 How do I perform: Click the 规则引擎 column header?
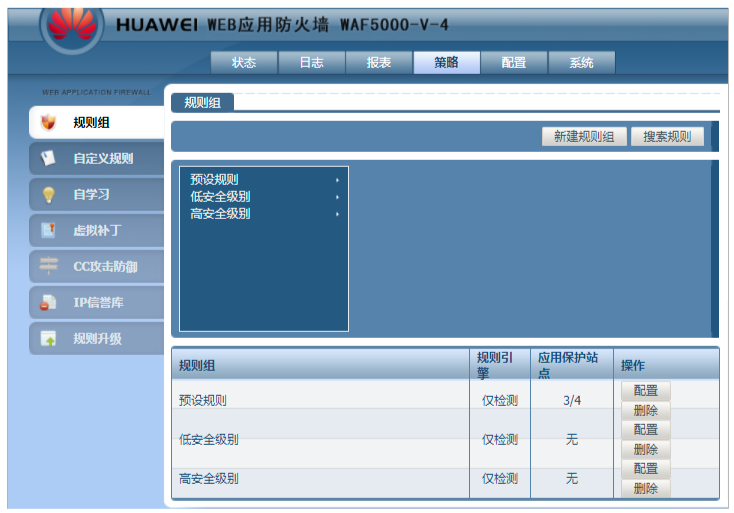coord(500,365)
